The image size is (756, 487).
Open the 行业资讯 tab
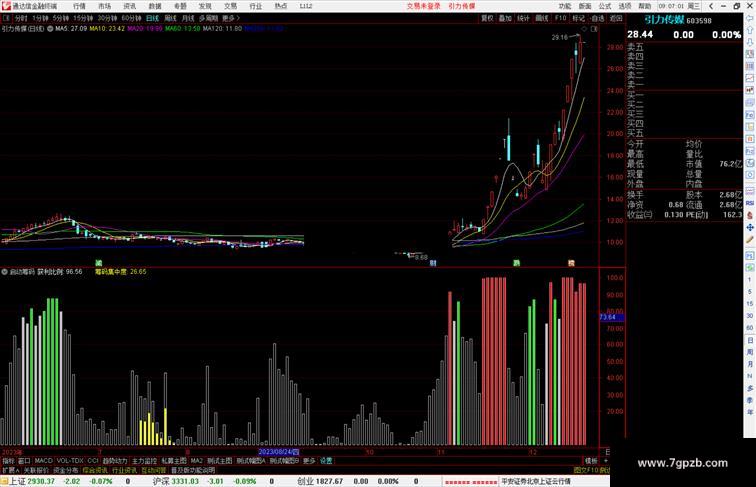[x=124, y=470]
